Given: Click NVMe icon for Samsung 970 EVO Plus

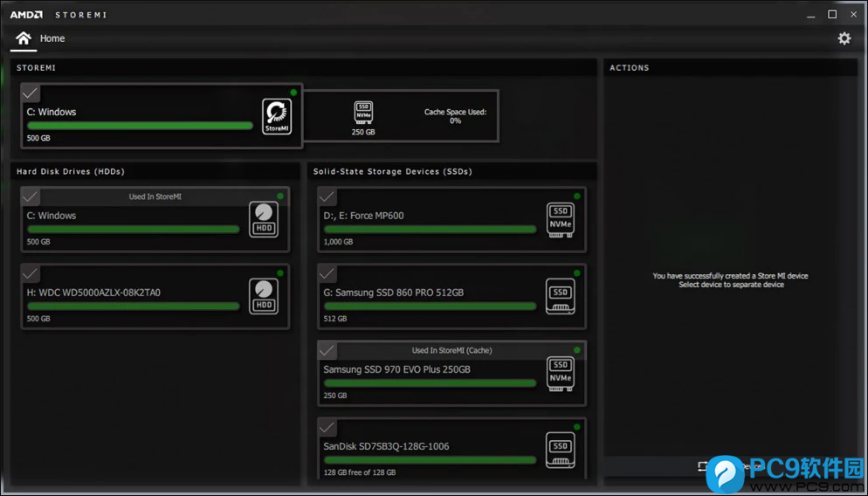Looking at the screenshot, I should pos(561,374).
